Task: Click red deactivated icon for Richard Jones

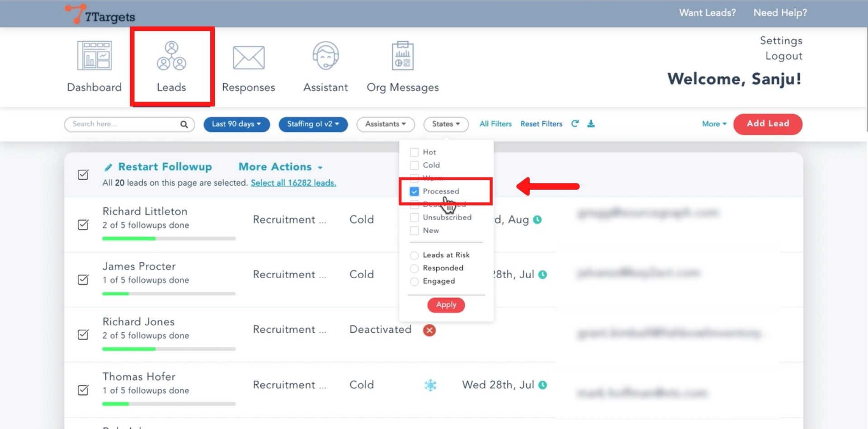Action: click(429, 330)
